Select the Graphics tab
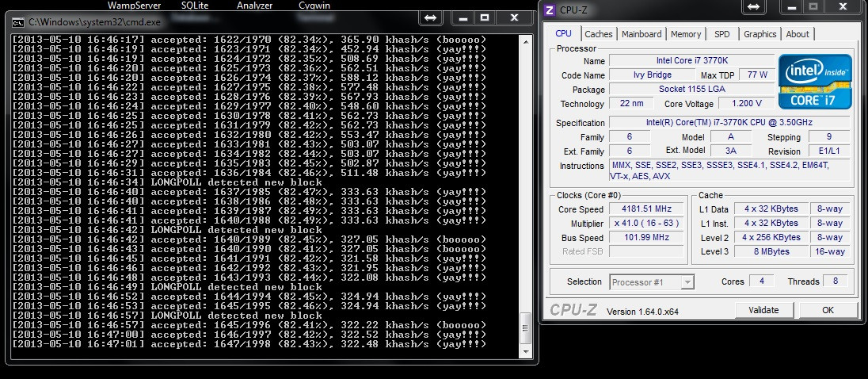 [759, 34]
